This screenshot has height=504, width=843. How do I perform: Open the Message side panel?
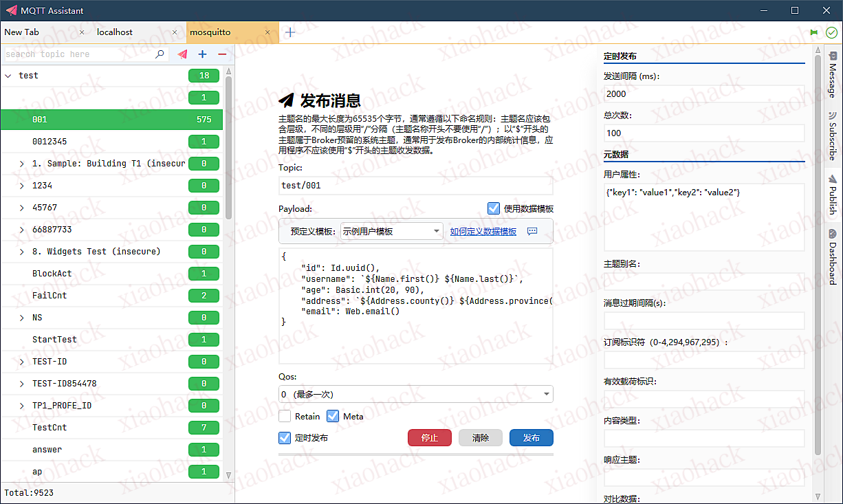click(x=833, y=74)
